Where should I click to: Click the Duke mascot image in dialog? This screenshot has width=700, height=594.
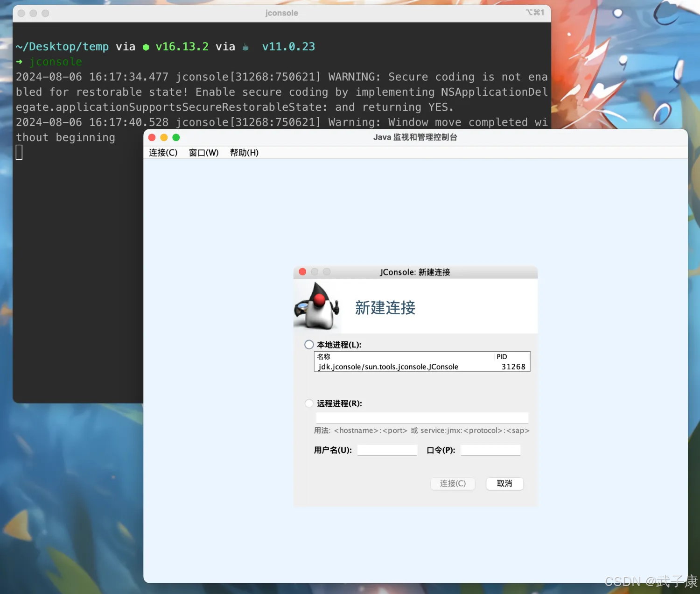pos(316,306)
